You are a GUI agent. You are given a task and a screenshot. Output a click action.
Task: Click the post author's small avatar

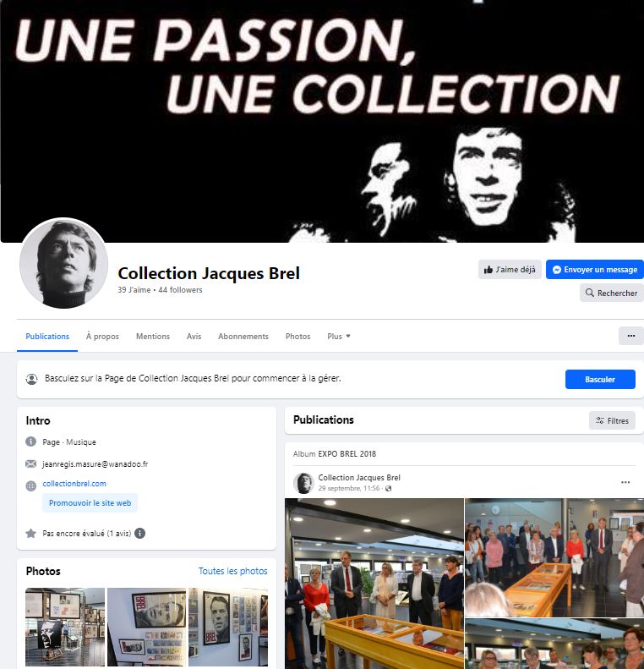303,483
